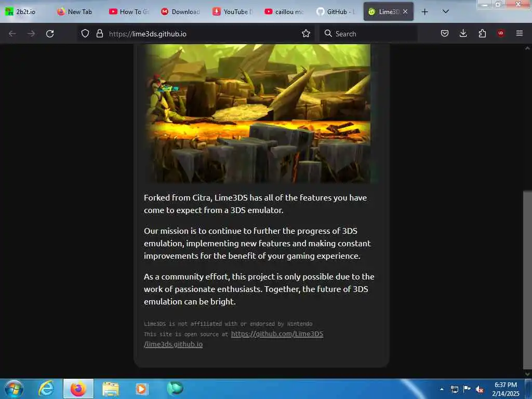The height and width of the screenshot is (399, 532).
Task: Open the Firefox application menu
Action: tap(520, 33)
